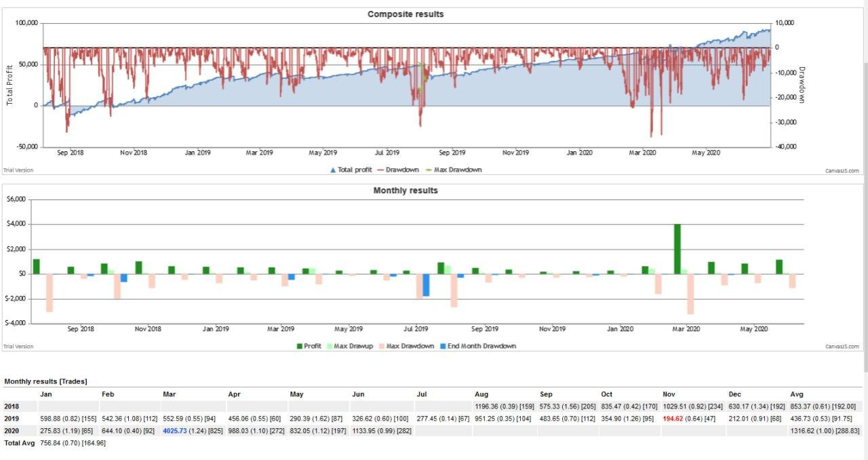
Task: Click cell 630.17 (1.34) [192]
Action: [757, 406]
